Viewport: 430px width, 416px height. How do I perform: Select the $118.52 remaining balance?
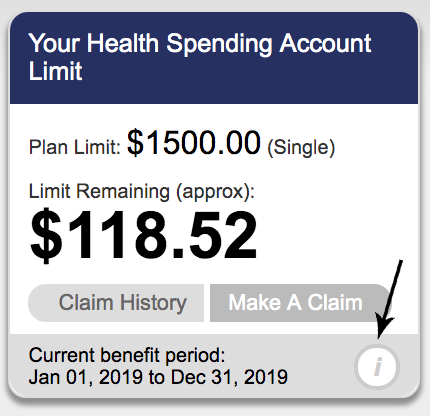click(x=144, y=235)
